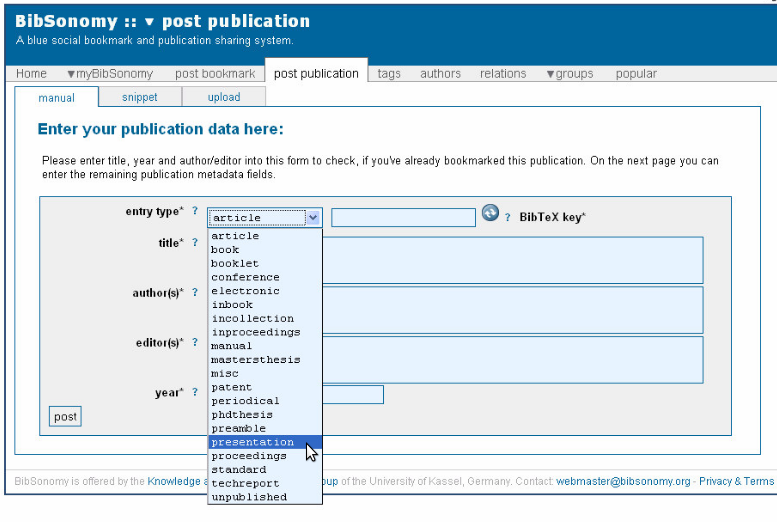Pick 'misc' entry type
This screenshot has width=777, height=522.
[265, 373]
